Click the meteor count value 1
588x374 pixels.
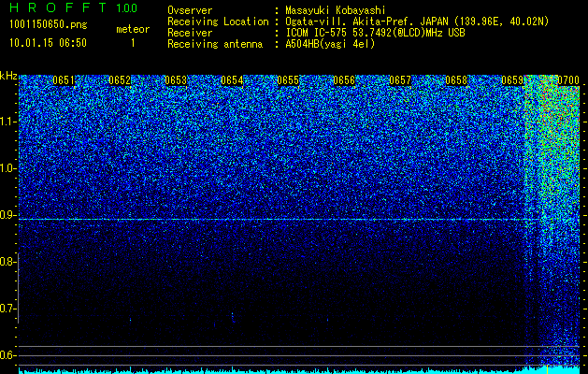tap(133, 43)
